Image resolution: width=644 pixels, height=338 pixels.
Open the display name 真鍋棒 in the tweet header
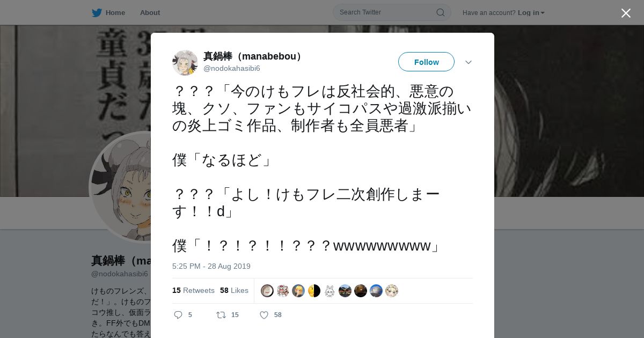pyautogui.click(x=253, y=56)
